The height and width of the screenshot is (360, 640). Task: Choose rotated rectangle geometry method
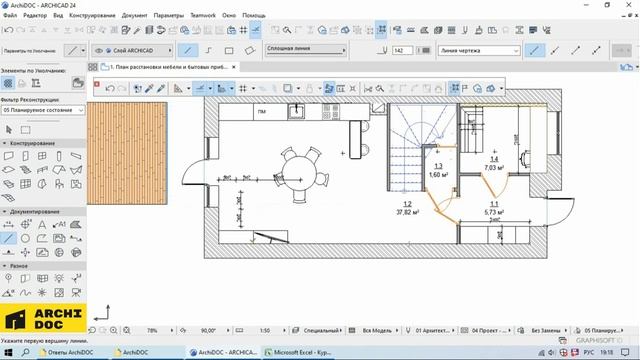[x=249, y=51]
